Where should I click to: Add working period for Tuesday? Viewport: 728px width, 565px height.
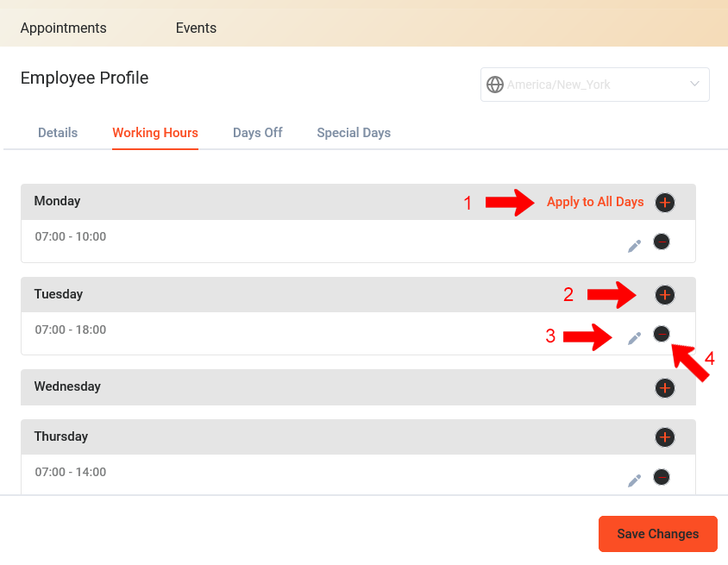(x=665, y=295)
